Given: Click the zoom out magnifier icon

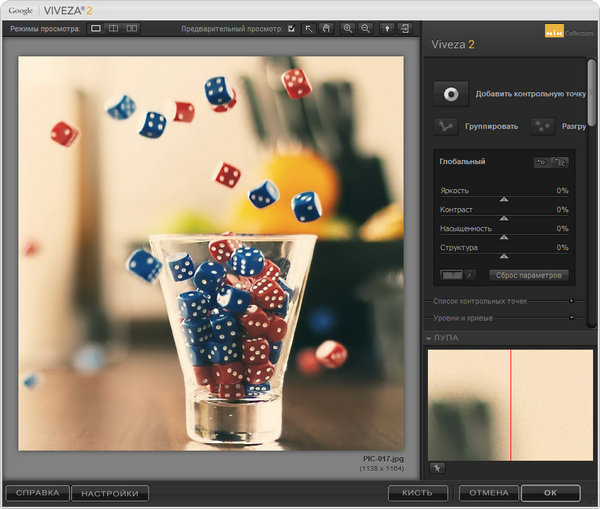Looking at the screenshot, I should click(365, 29).
